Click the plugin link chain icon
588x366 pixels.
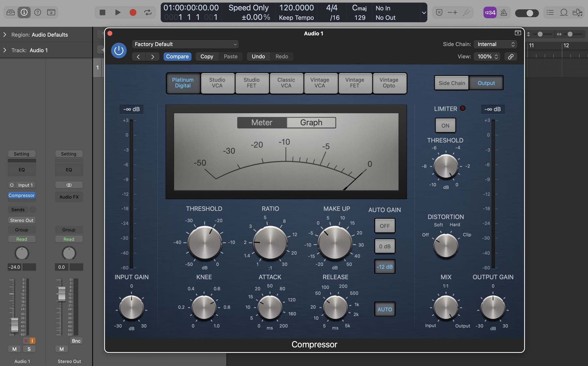click(511, 56)
